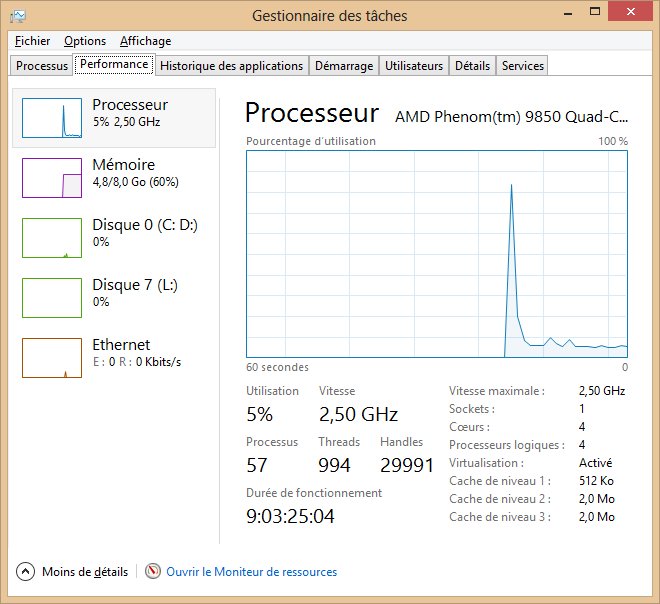Click Ouvrir le Moniteur de ressources link

[251, 572]
